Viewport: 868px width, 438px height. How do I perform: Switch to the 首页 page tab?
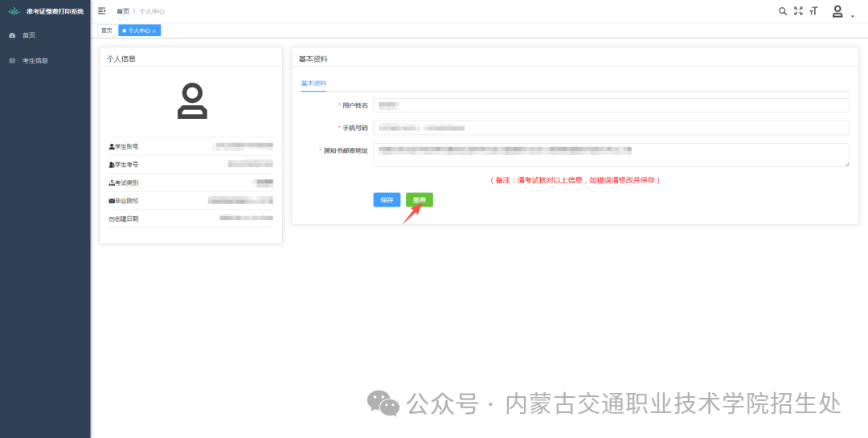pyautogui.click(x=106, y=31)
